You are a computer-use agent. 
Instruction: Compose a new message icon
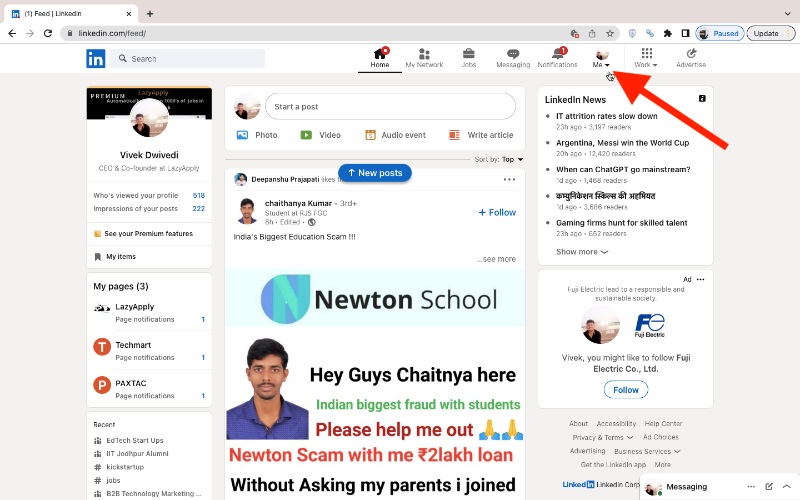click(x=769, y=487)
